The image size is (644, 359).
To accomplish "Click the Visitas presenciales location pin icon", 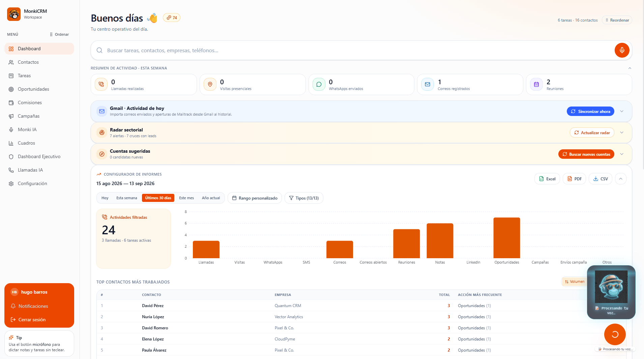I will coord(210,84).
